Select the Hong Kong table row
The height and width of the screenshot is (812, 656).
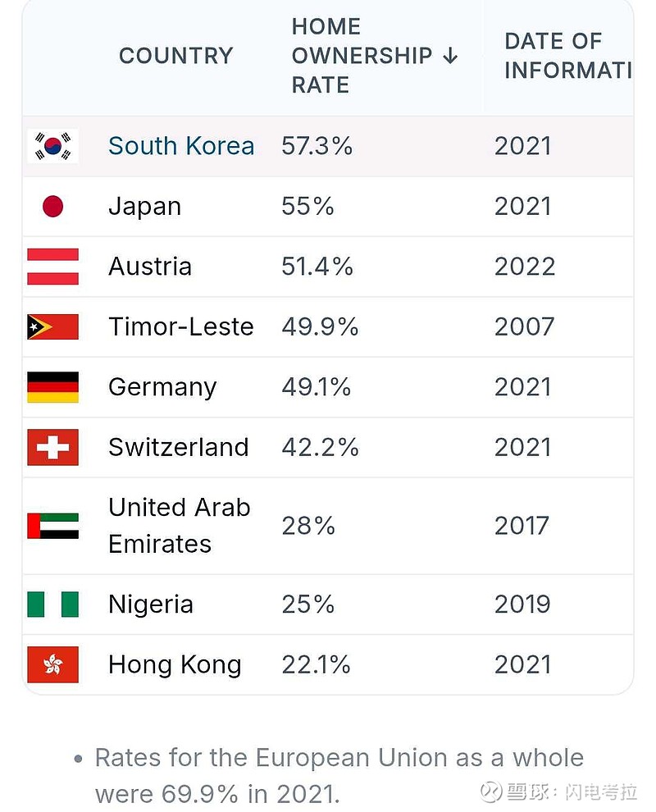(x=328, y=664)
